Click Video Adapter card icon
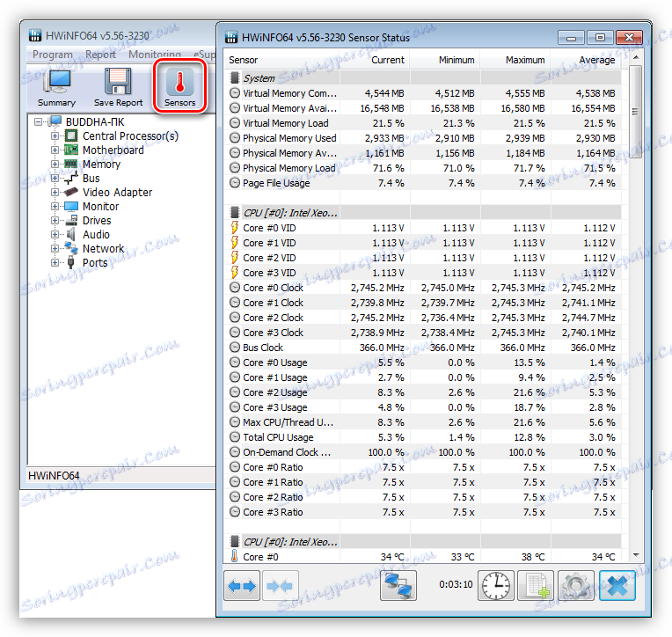This screenshot has height=637, width=672. point(71,192)
